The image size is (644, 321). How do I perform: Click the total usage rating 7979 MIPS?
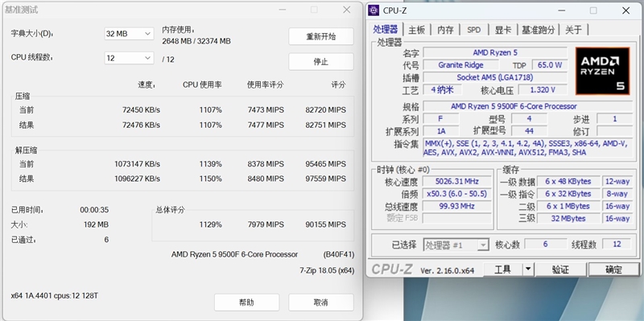click(x=266, y=224)
